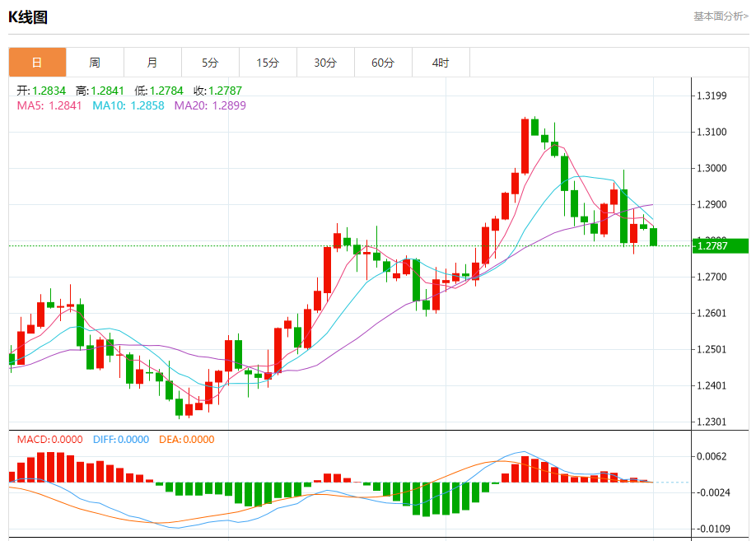
Task: Click the MACD indicator label
Action: click(x=49, y=440)
